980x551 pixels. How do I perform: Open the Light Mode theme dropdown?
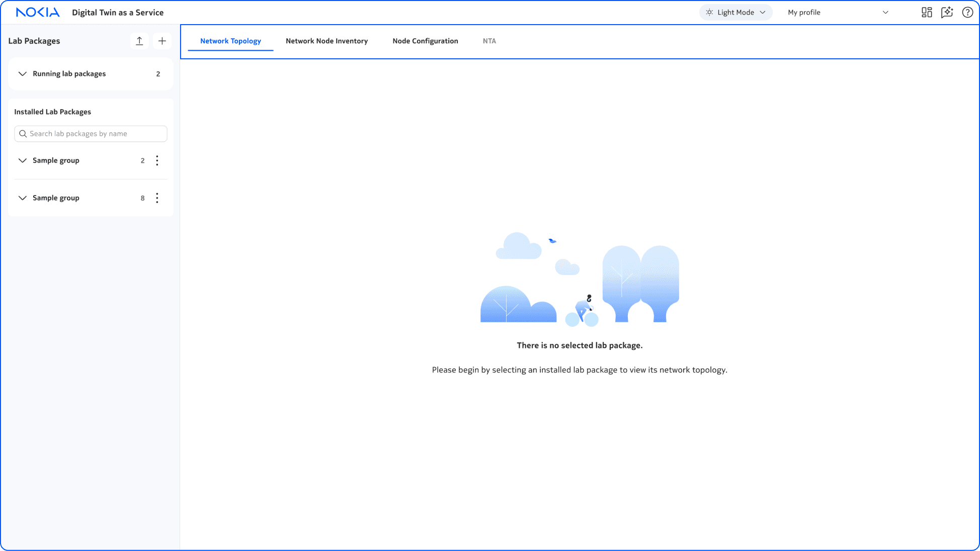(736, 13)
